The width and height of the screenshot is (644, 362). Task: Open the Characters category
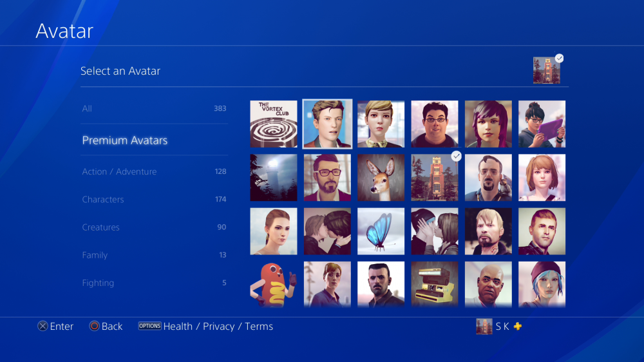(154, 199)
